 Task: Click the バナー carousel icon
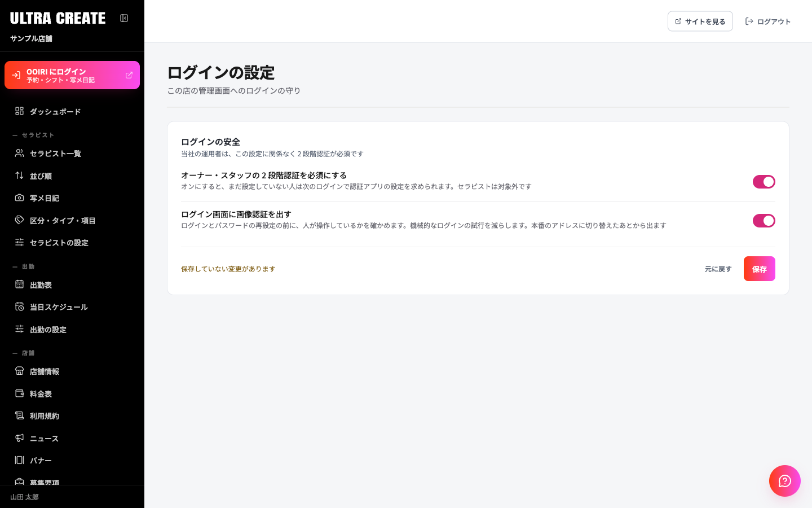tap(19, 460)
